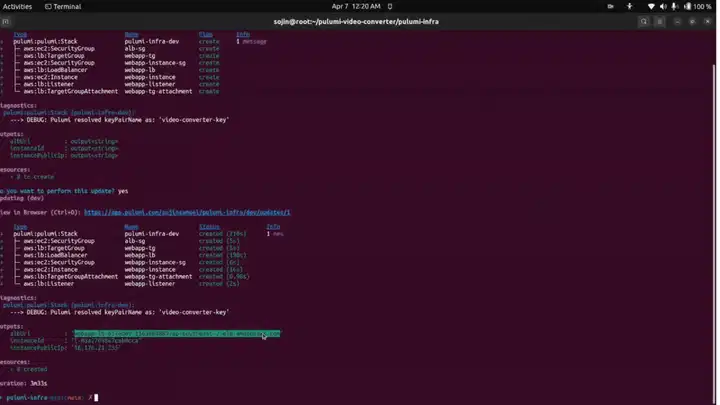720x405 pixels.
Task: Maximize the terminal window
Action: (692, 22)
